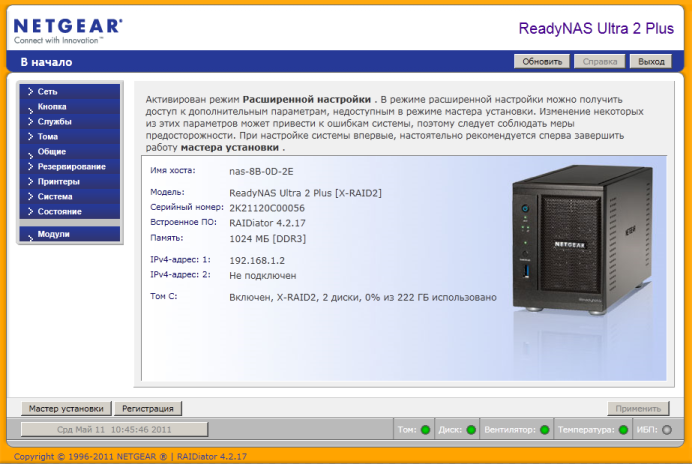Launch Мастер установки wizard
This screenshot has height=464, width=692.
[66, 408]
